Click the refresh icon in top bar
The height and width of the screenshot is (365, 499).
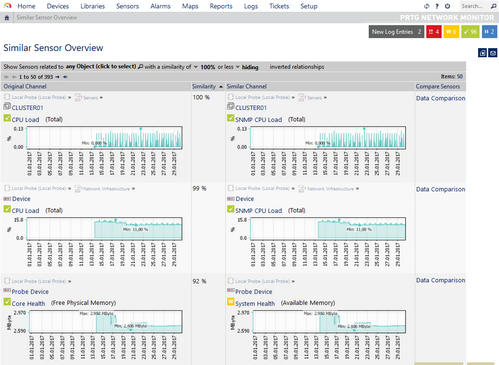point(427,6)
